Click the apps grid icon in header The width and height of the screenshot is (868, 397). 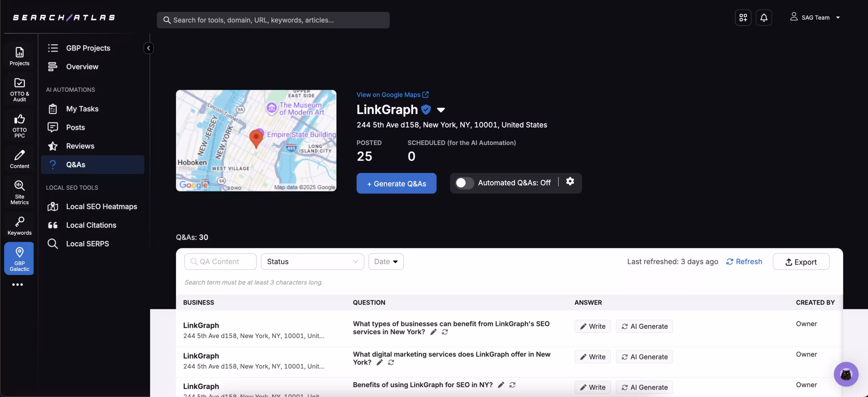[743, 18]
